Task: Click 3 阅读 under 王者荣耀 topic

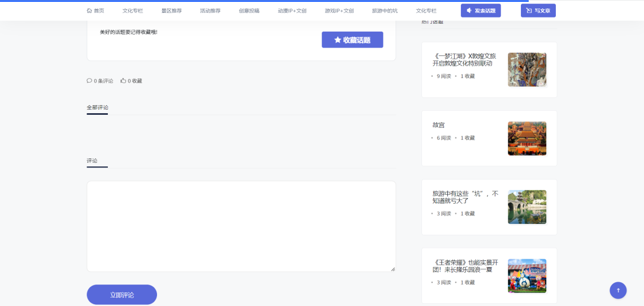Action: click(x=443, y=283)
